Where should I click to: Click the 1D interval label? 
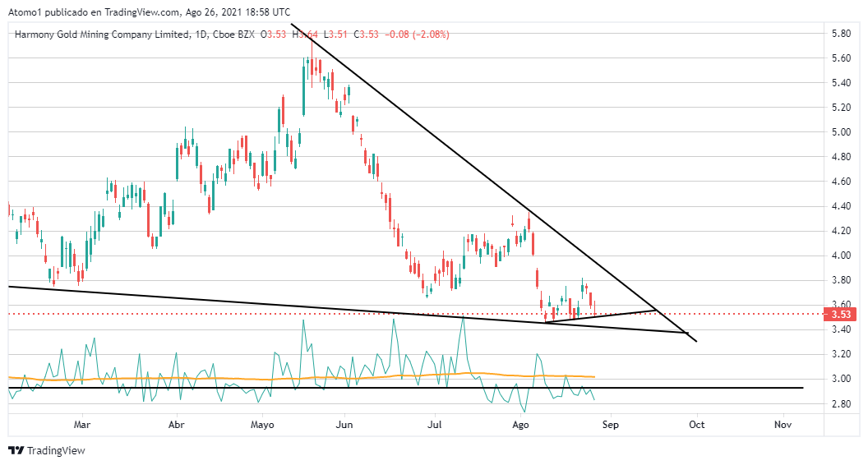[x=201, y=35]
